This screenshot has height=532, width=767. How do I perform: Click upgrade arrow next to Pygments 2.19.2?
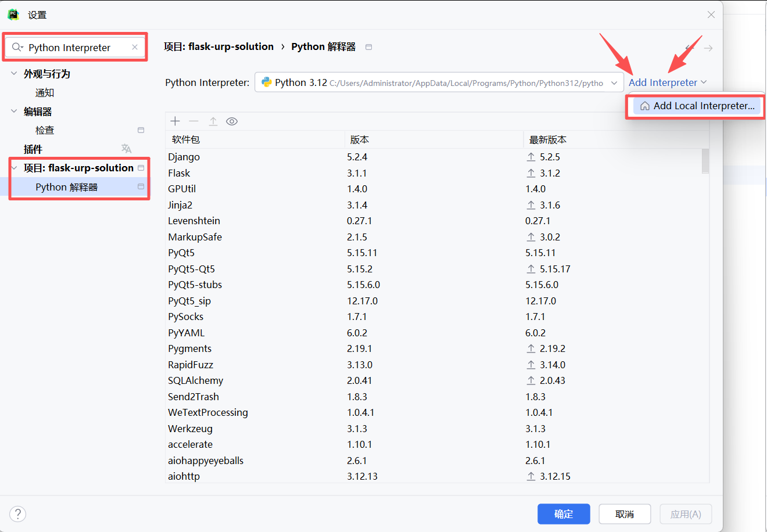531,348
